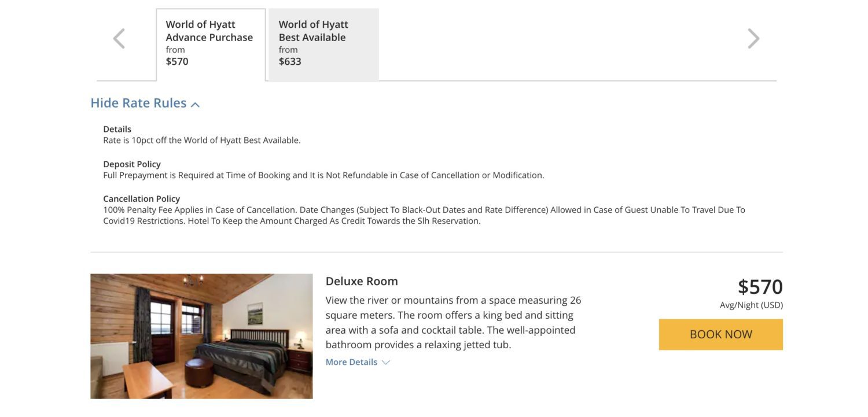
Task: Open the Deluxe Room photo
Action: 201,336
